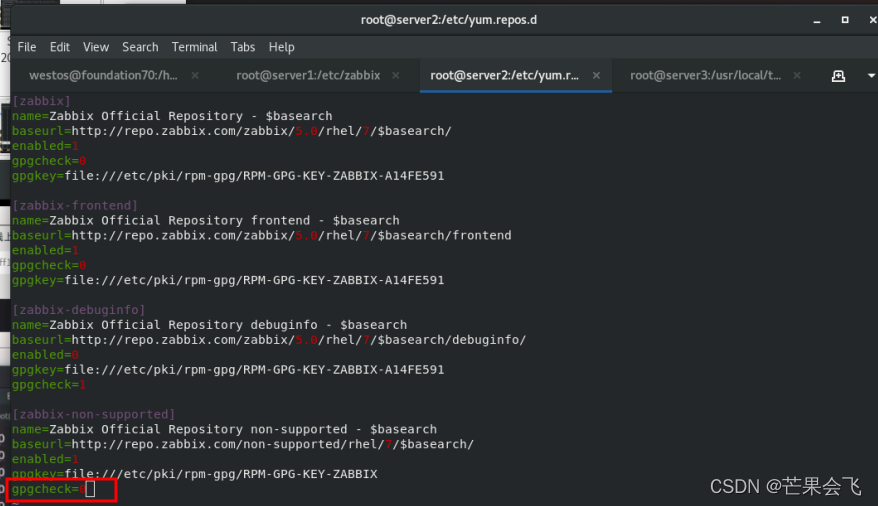Open the Terminal menu

(194, 47)
